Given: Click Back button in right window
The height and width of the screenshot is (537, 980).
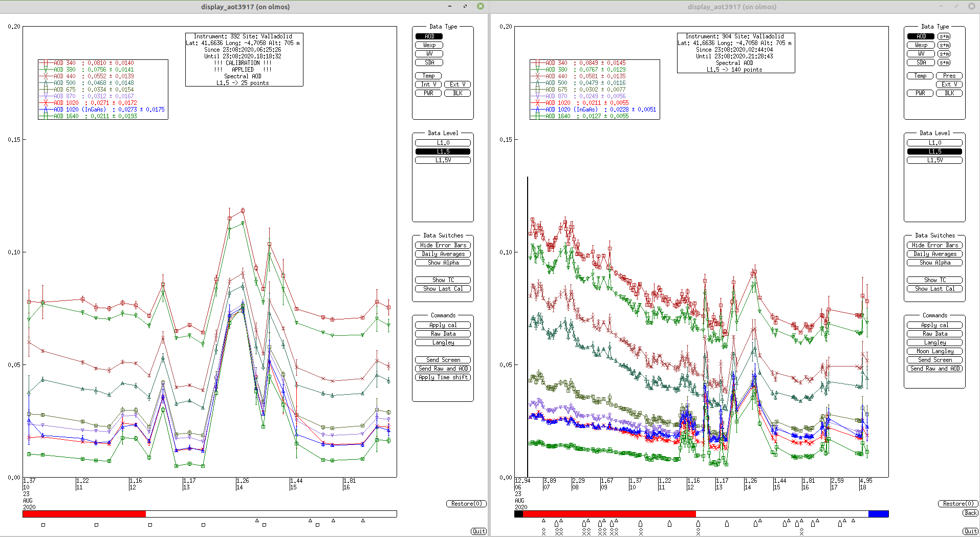Looking at the screenshot, I should (x=970, y=513).
